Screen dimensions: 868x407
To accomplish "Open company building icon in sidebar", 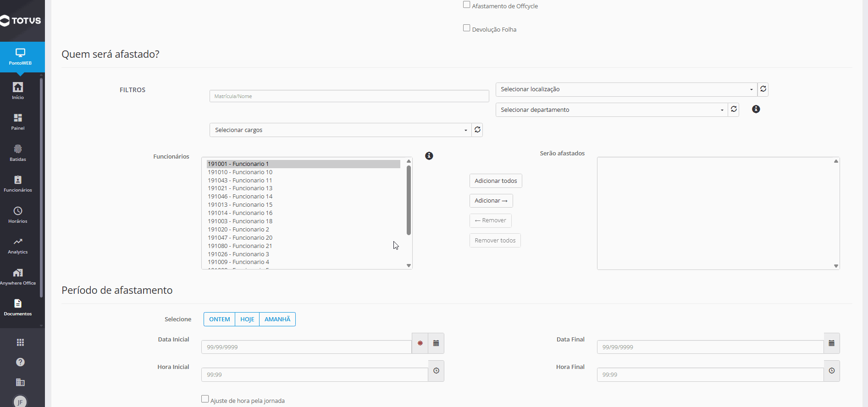I will point(20,382).
